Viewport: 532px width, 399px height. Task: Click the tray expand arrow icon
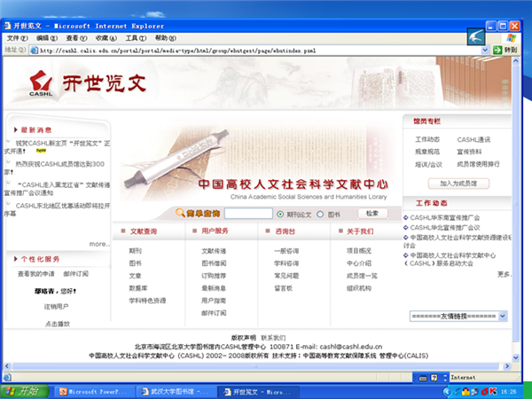pos(447,392)
